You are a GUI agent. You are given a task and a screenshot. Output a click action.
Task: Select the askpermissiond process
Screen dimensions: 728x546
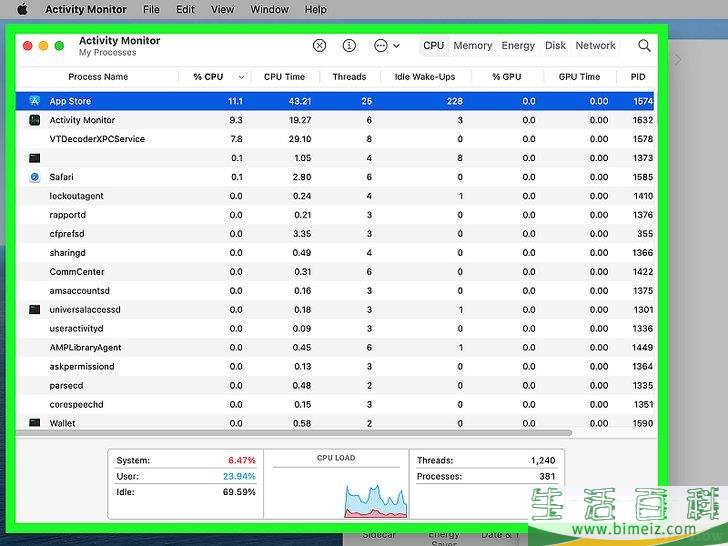click(x=82, y=366)
